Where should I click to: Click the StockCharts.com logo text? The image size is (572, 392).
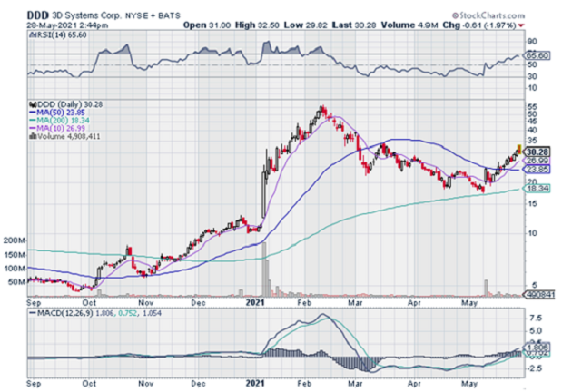click(488, 15)
